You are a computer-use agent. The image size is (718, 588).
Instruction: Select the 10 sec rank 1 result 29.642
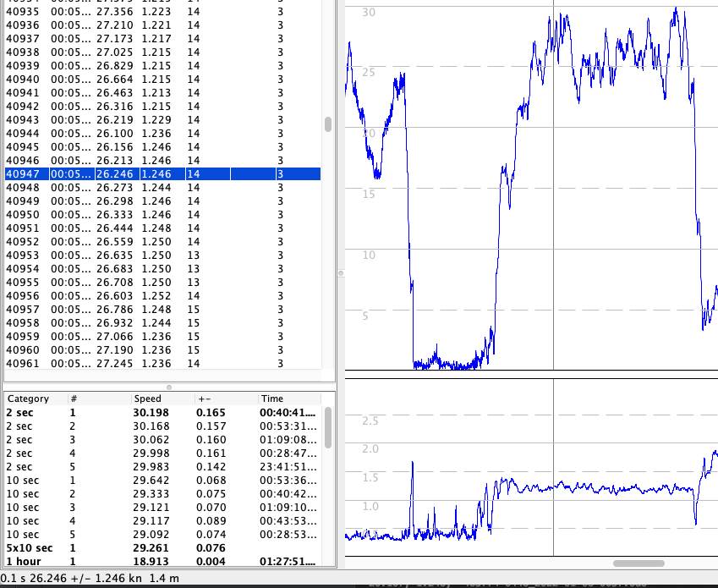161,481
